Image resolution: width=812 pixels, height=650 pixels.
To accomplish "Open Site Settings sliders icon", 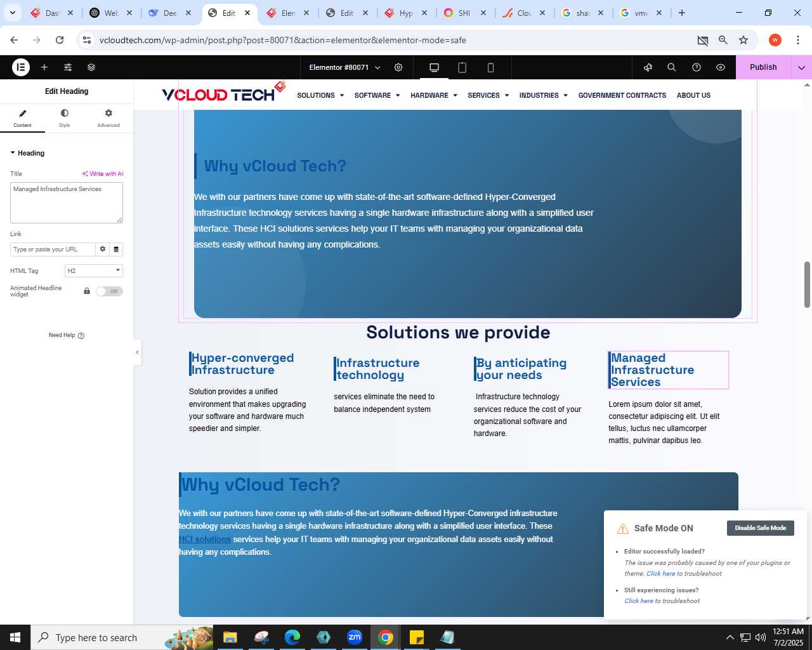I will (x=68, y=67).
